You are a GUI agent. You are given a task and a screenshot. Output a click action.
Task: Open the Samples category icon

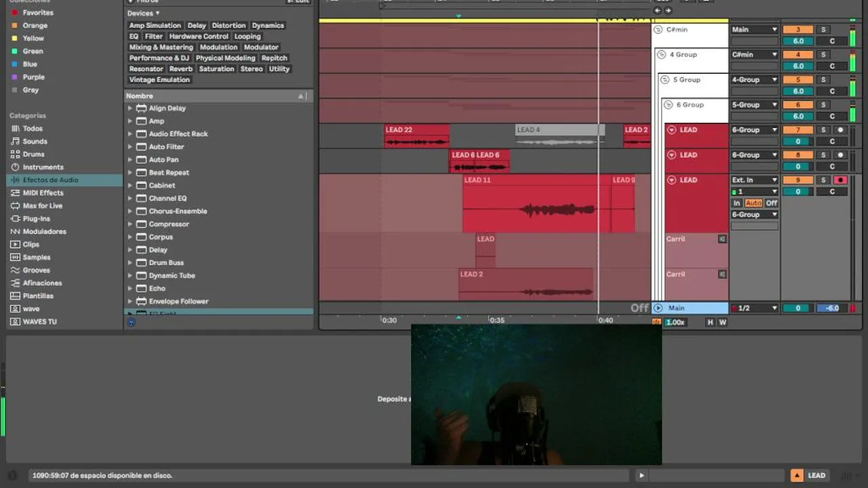pyautogui.click(x=15, y=257)
